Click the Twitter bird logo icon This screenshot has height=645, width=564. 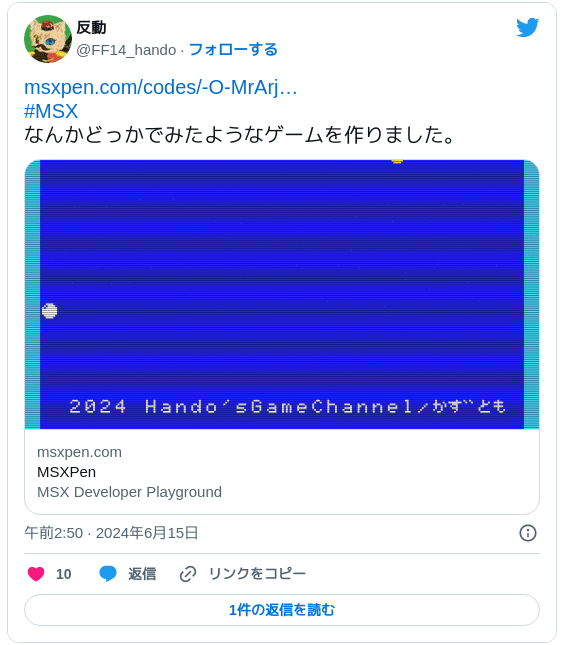[527, 27]
